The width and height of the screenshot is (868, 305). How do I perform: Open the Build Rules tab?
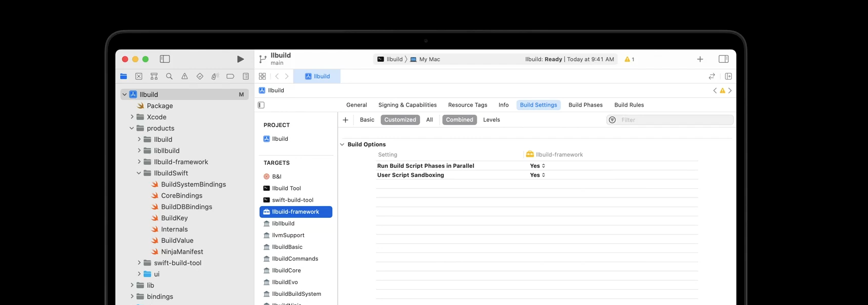629,105
